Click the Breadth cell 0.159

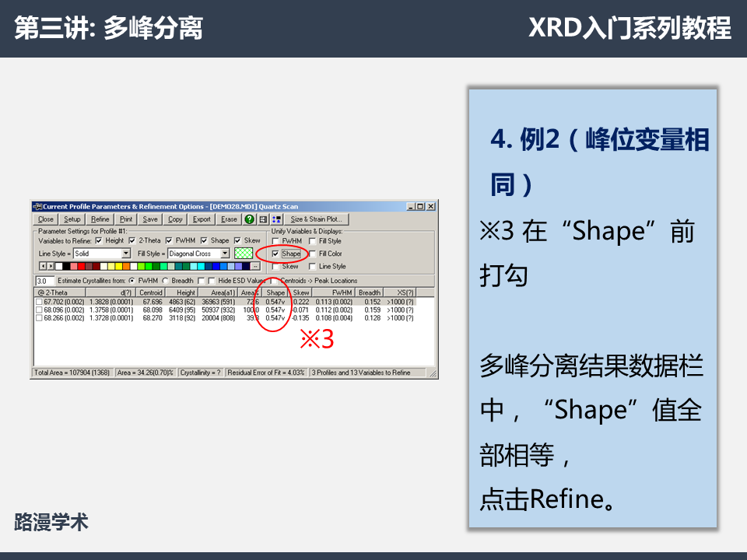[x=373, y=310]
